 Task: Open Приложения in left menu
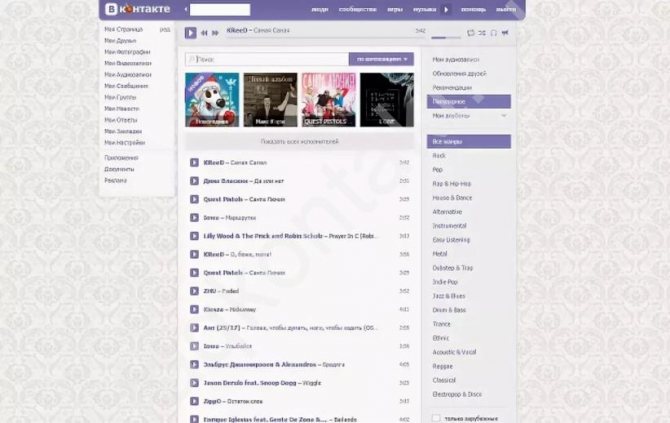121,158
